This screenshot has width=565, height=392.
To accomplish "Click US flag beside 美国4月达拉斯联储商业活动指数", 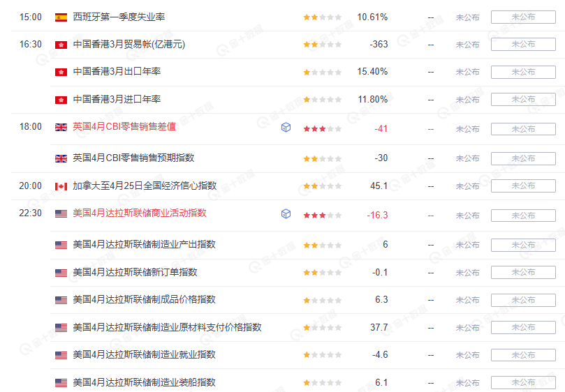I will (61, 214).
